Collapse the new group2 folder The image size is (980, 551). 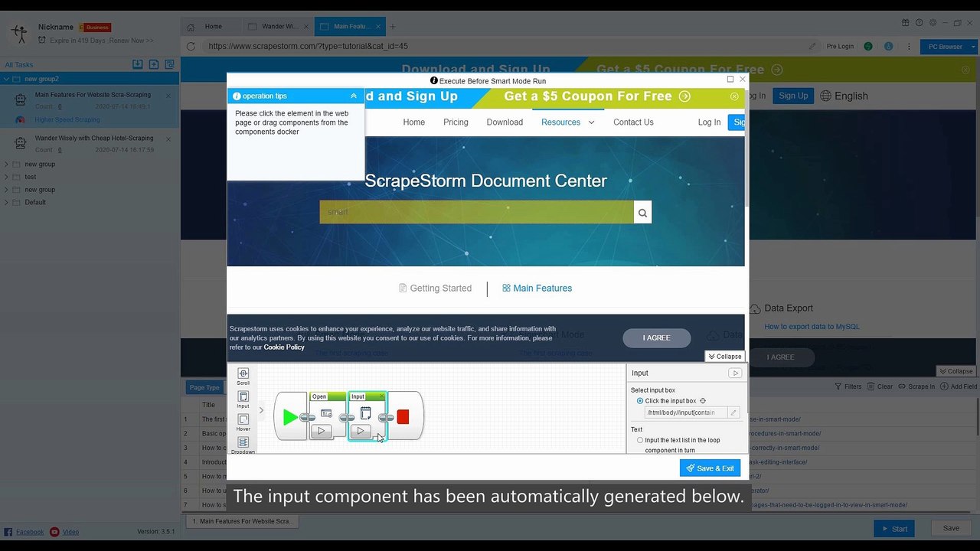tap(7, 79)
